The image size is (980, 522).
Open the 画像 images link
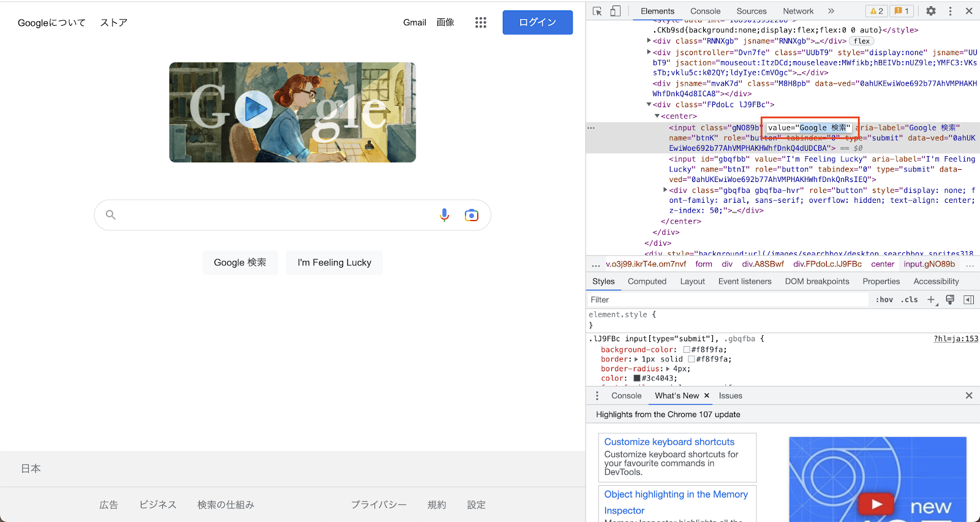445,22
